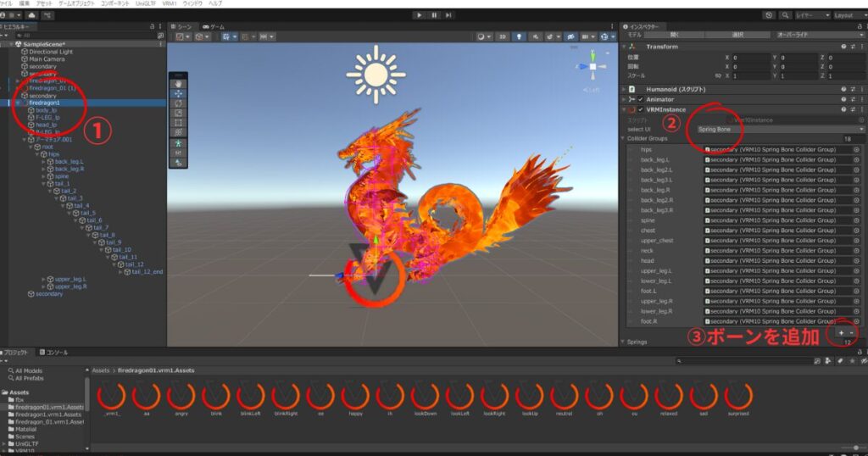
Task: Select the Rect tool in the scene toolbar
Action: [x=178, y=123]
